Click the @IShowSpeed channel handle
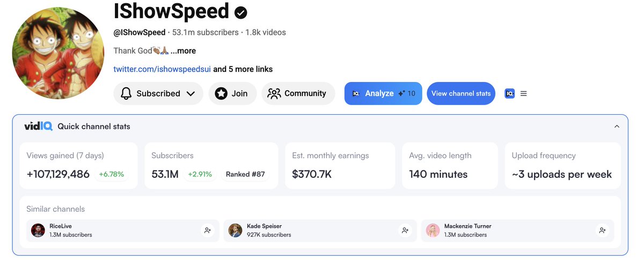Viewport: 644px width, 260px height. click(139, 32)
